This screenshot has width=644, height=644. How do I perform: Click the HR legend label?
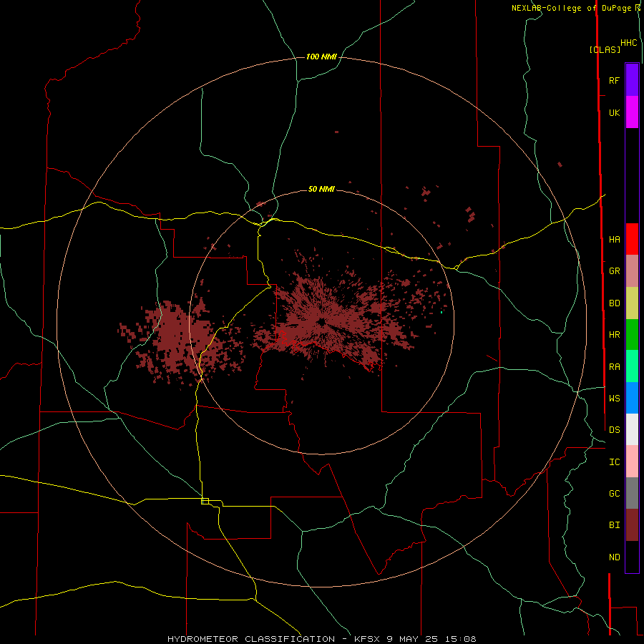click(x=614, y=335)
